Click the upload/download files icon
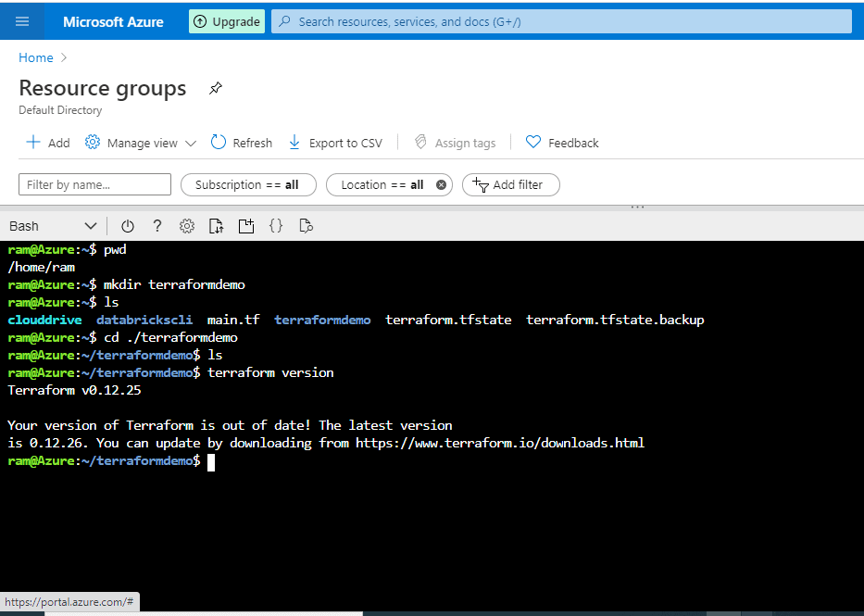Image resolution: width=864 pixels, height=616 pixels. [216, 226]
